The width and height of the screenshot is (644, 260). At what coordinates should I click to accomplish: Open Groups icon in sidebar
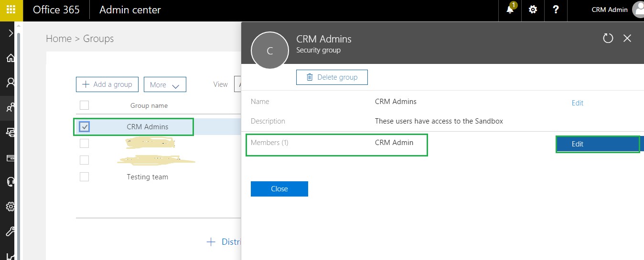(x=11, y=108)
